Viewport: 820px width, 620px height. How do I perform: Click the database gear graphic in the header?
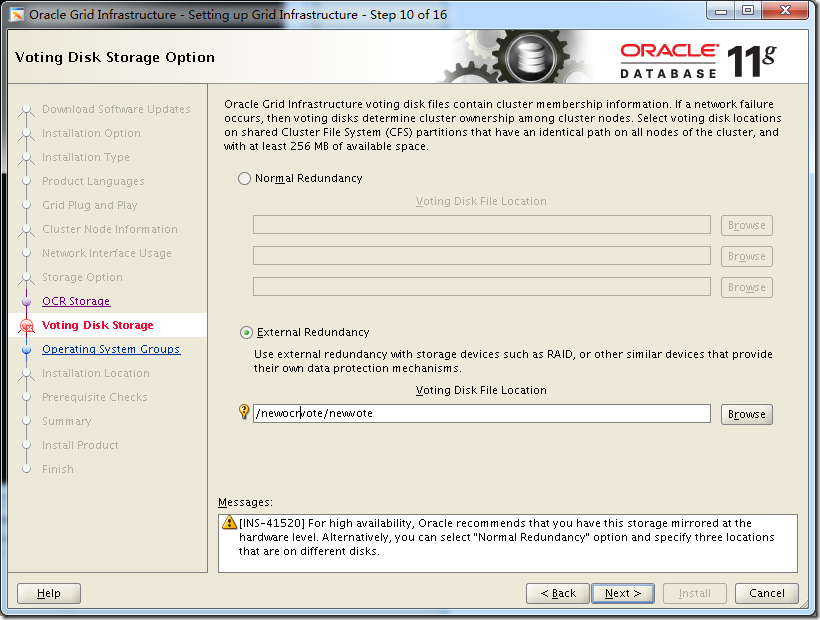click(529, 56)
